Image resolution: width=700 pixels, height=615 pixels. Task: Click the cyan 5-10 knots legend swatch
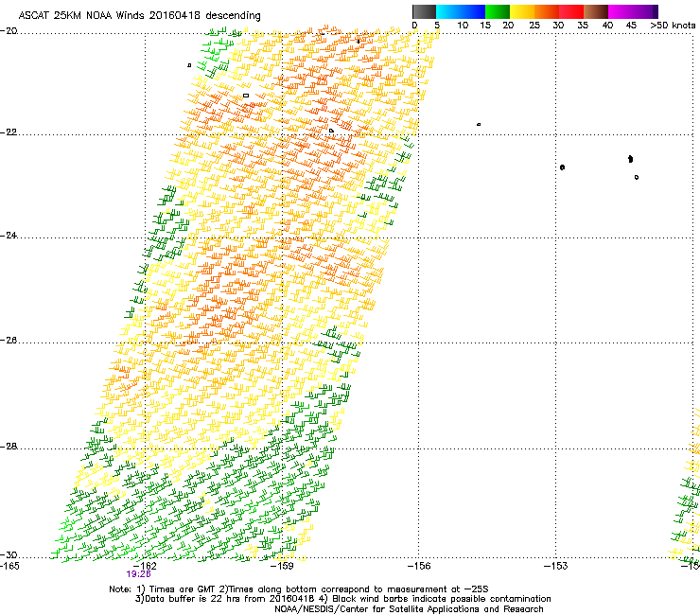coord(448,11)
